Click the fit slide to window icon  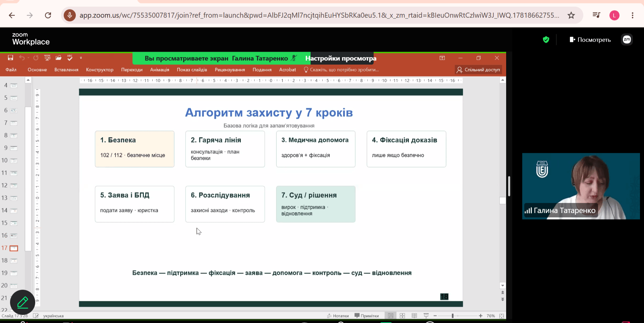(x=502, y=316)
